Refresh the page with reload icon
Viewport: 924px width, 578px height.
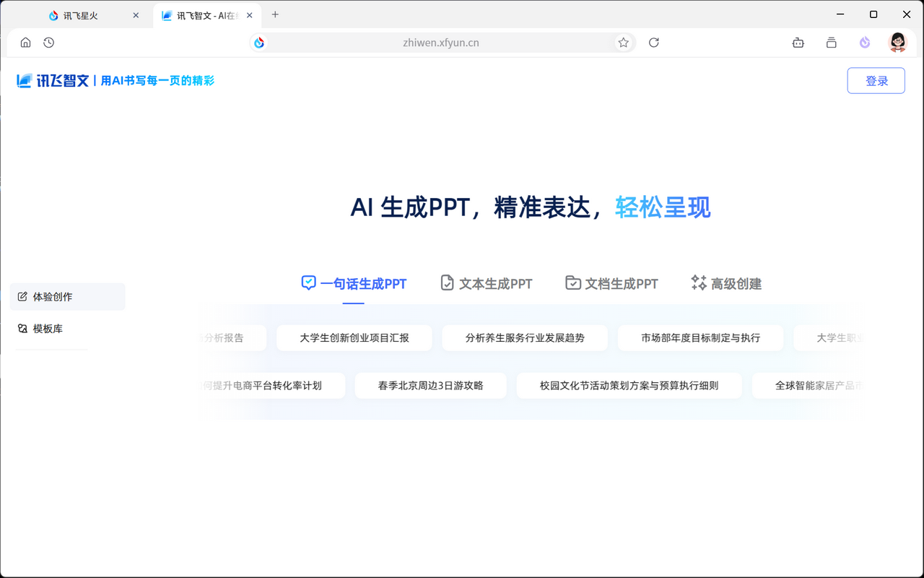point(653,43)
